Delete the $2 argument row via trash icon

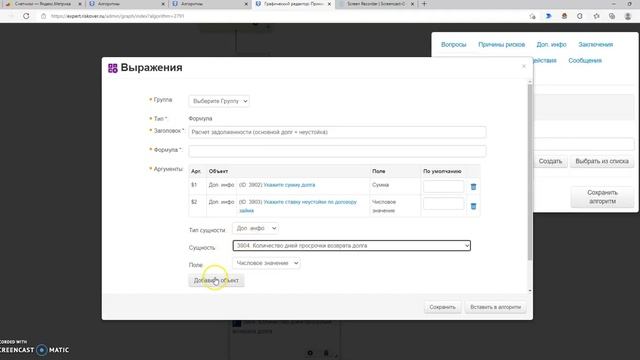click(x=473, y=206)
